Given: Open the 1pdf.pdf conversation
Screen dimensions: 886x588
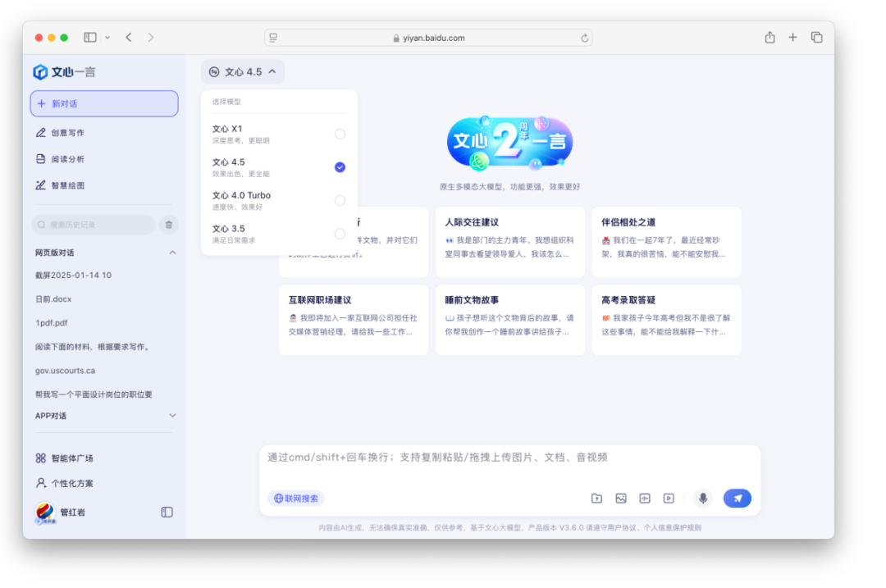Looking at the screenshot, I should click(52, 322).
